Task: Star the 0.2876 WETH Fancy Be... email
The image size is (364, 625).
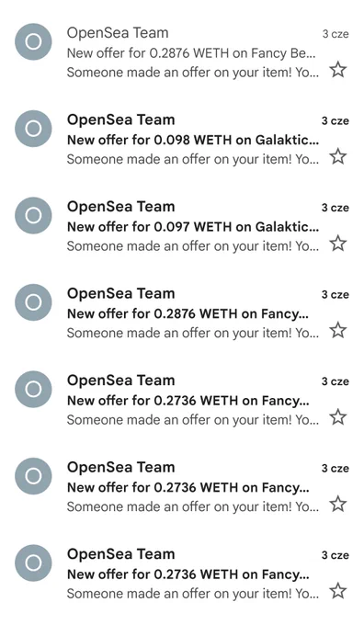Action: (x=338, y=70)
